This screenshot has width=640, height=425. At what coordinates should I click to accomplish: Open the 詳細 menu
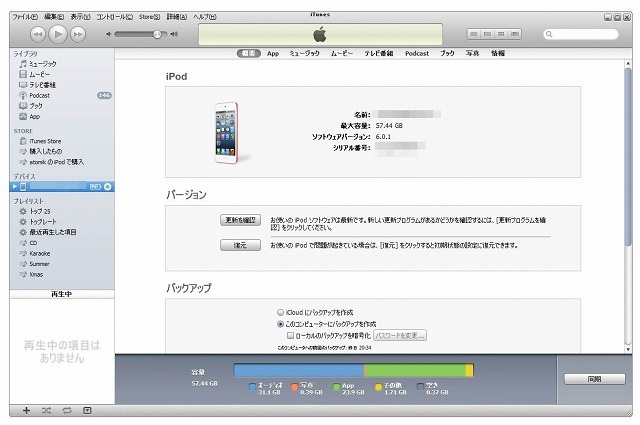pyautogui.click(x=177, y=17)
